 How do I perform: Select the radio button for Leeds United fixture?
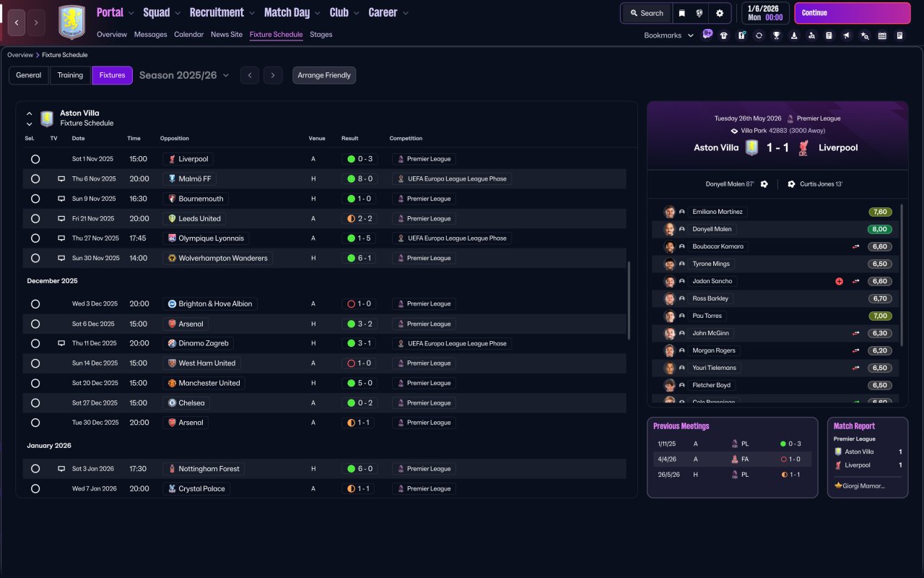point(35,218)
